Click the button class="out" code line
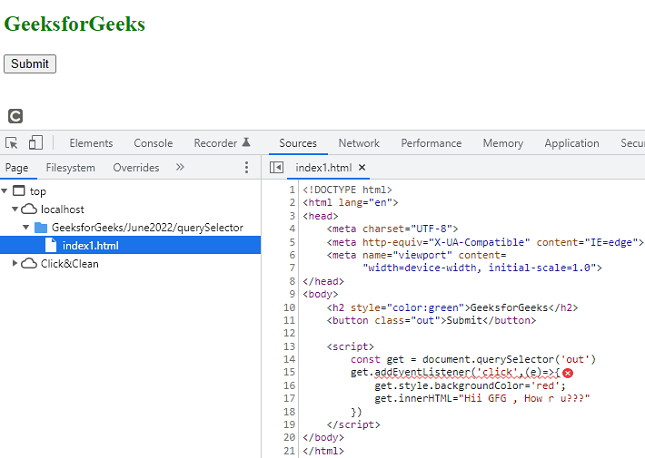Image resolution: width=645 pixels, height=458 pixels. coord(432,320)
